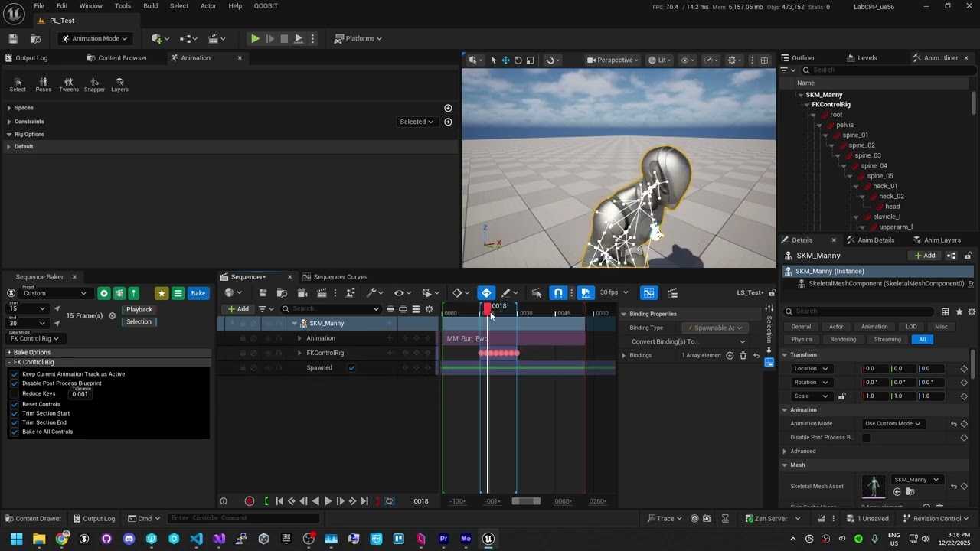Open the Snapper tool
The width and height of the screenshot is (980, 551).
[x=94, y=84]
